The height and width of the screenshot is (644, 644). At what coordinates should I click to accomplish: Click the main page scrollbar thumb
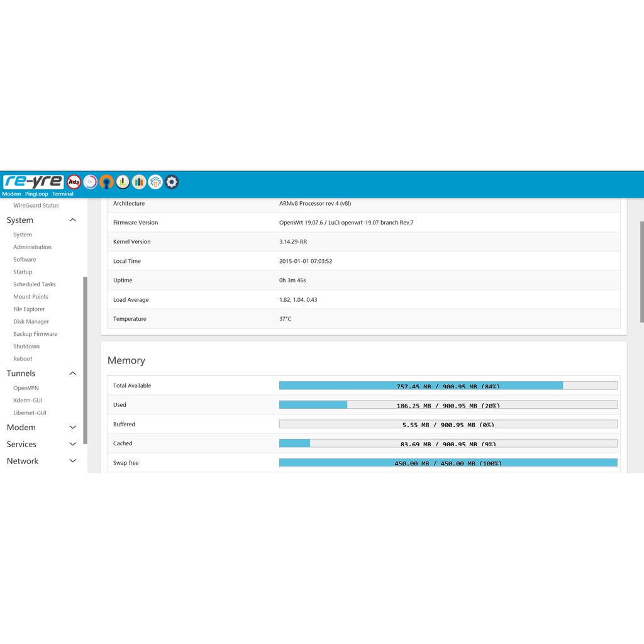click(642, 272)
